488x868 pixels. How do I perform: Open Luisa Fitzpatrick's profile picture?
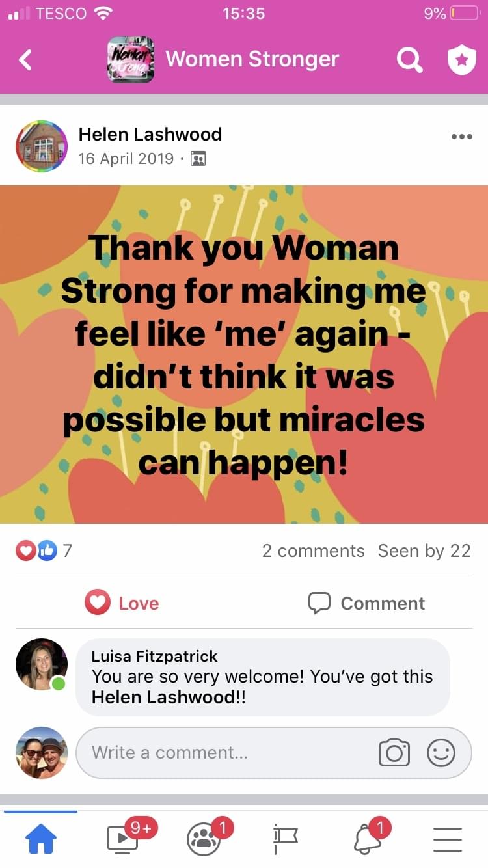[41, 664]
